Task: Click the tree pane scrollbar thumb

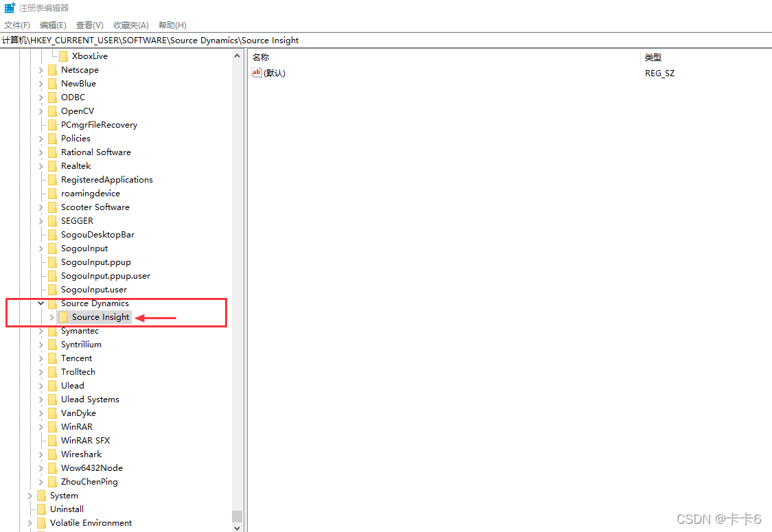Action: tap(237, 516)
